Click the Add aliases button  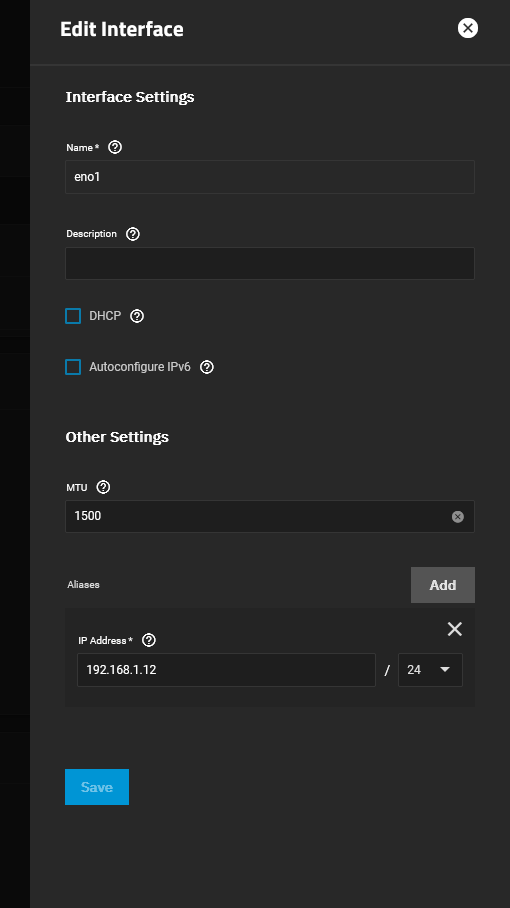tap(443, 585)
